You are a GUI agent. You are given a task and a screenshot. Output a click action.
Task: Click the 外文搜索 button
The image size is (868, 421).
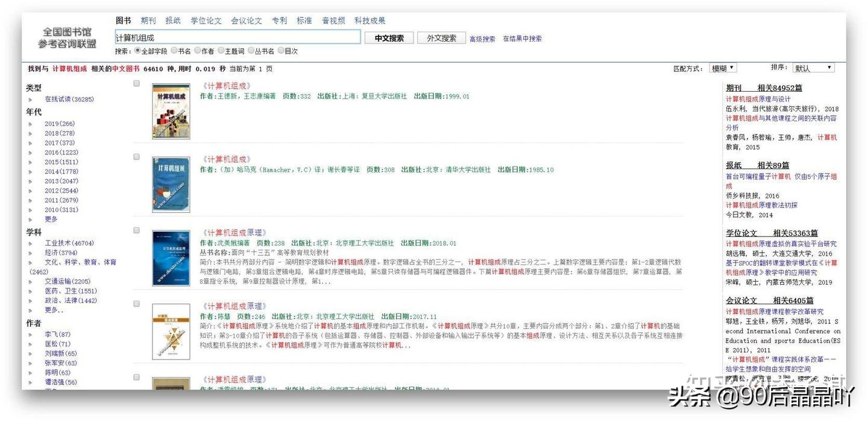click(441, 37)
